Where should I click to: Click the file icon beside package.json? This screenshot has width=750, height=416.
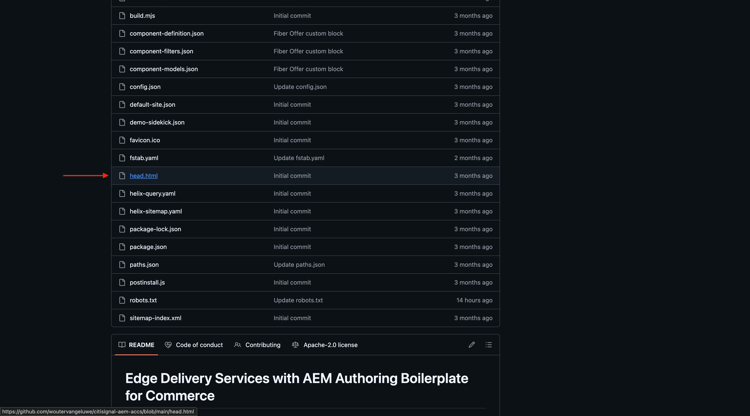coord(122,247)
